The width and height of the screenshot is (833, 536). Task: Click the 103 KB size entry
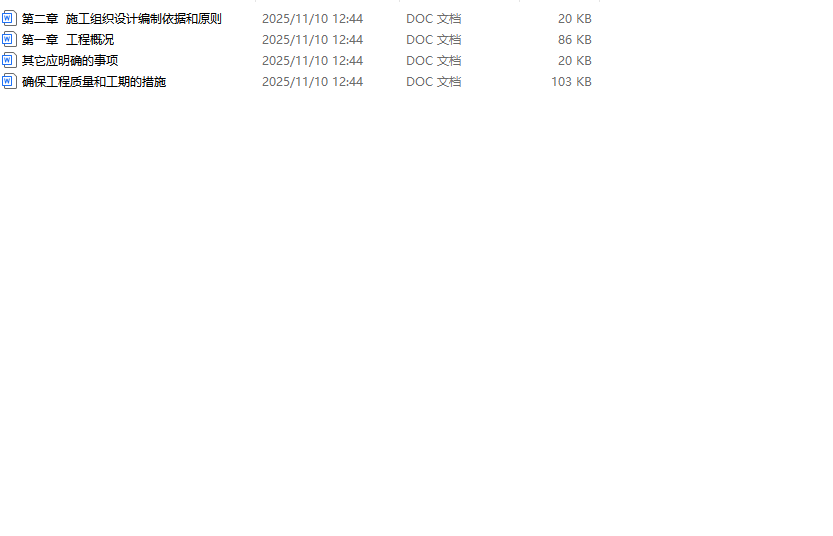coord(571,82)
